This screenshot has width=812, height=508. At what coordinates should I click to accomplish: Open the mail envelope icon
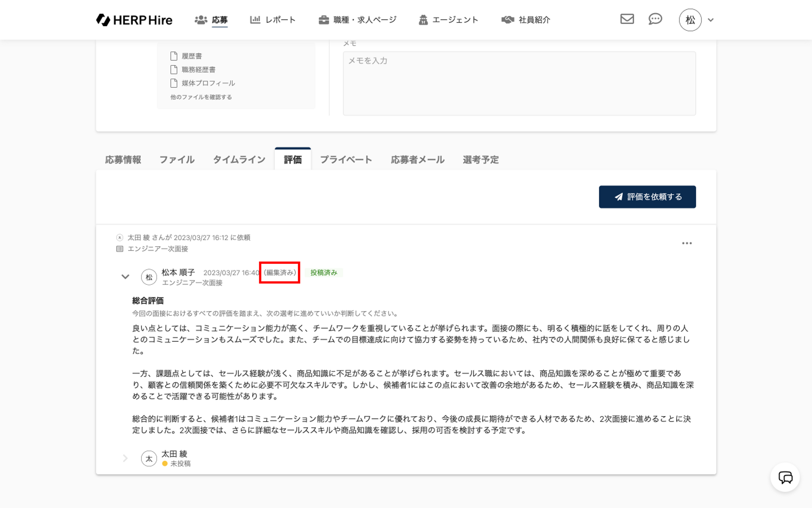[627, 19]
